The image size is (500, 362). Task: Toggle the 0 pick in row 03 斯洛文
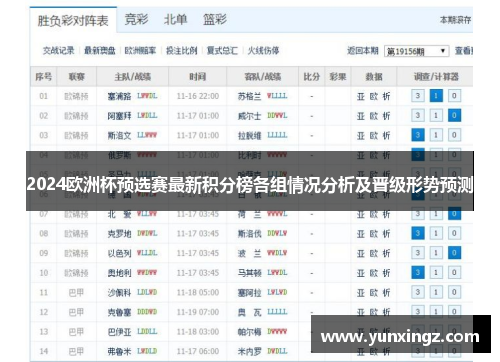[454, 135]
